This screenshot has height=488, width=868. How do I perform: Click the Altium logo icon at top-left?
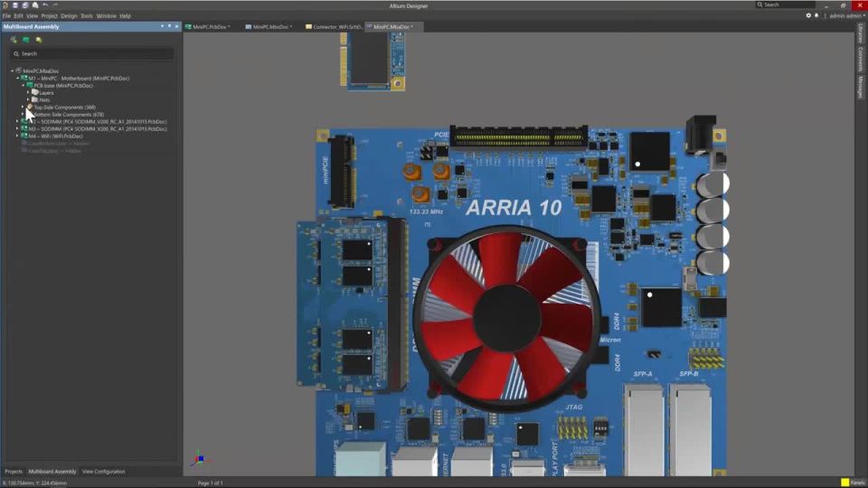(x=5, y=5)
